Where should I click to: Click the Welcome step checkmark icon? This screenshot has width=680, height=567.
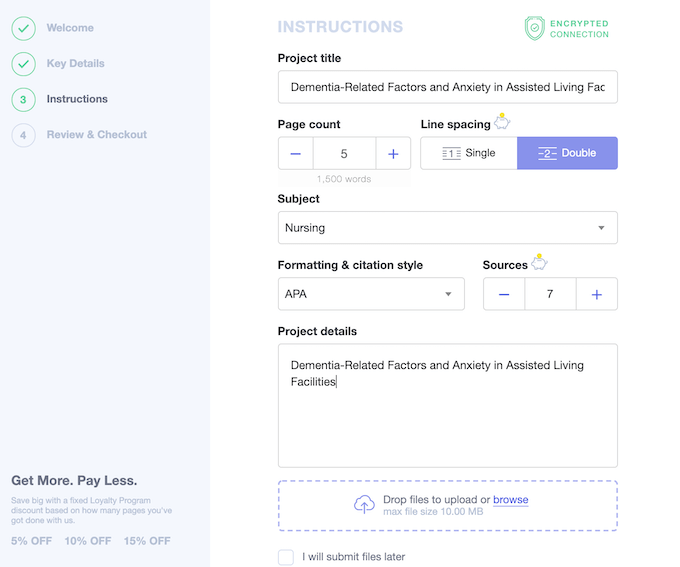[x=23, y=28]
